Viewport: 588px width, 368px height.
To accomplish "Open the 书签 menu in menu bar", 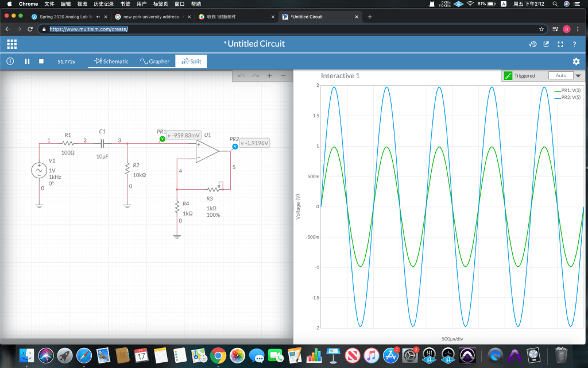I will click(125, 4).
